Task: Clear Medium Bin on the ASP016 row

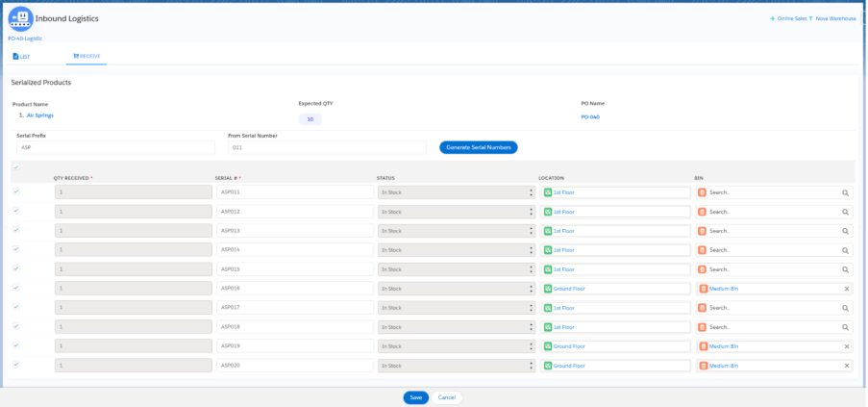Action: pyautogui.click(x=847, y=289)
